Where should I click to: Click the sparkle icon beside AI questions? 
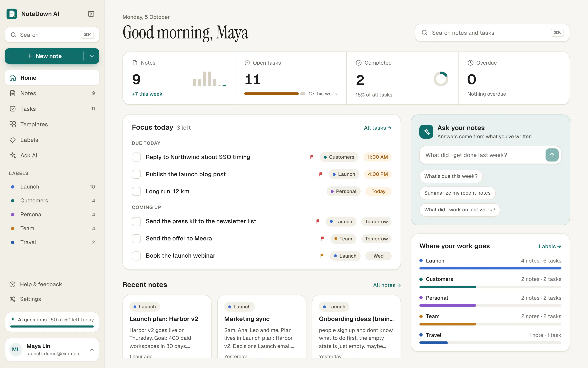coord(13,319)
